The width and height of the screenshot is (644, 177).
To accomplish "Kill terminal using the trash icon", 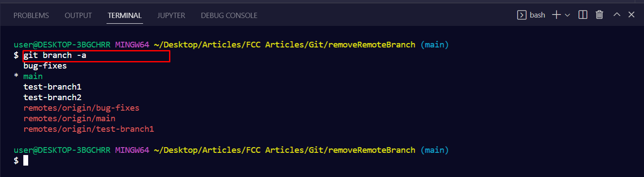I will coord(599,15).
